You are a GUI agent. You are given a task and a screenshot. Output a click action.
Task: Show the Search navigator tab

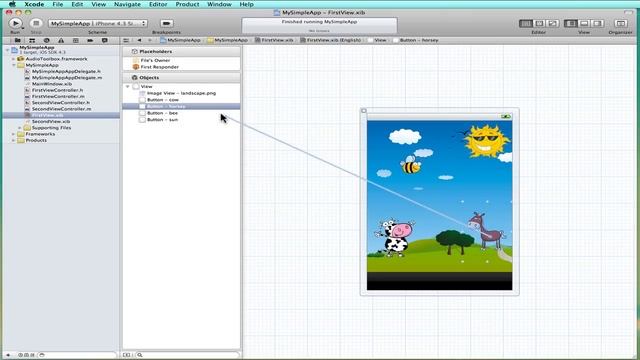47,40
